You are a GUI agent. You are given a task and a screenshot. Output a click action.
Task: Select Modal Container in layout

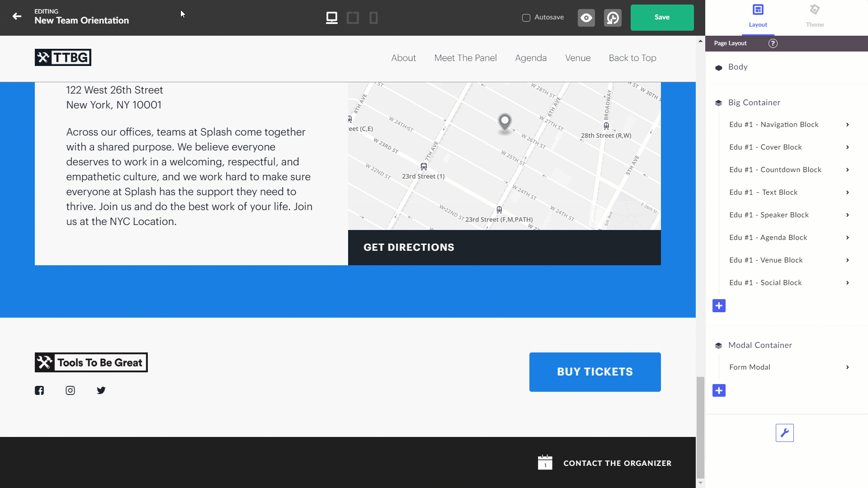click(x=760, y=345)
